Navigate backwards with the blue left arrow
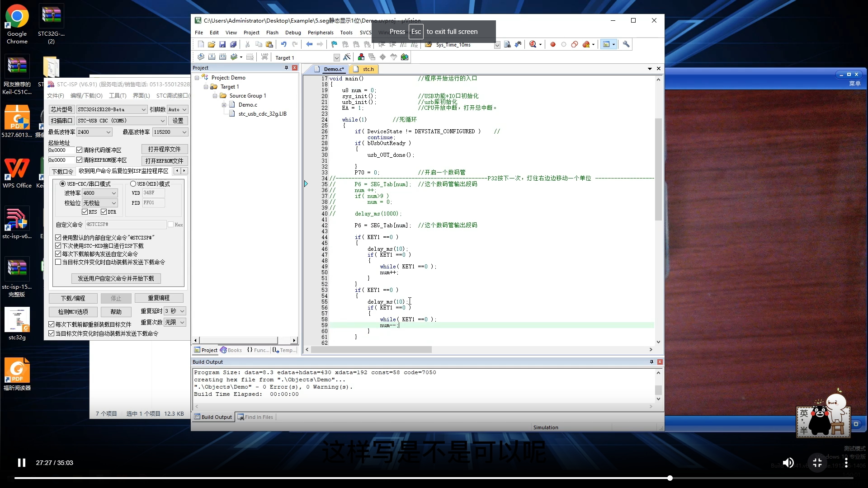Screen dimensions: 868x488 [x=309, y=44]
